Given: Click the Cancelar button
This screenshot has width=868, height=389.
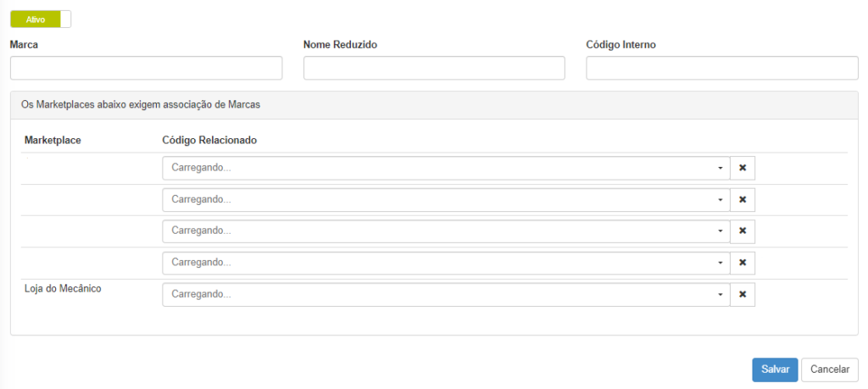Looking at the screenshot, I should pyautogui.click(x=830, y=370).
